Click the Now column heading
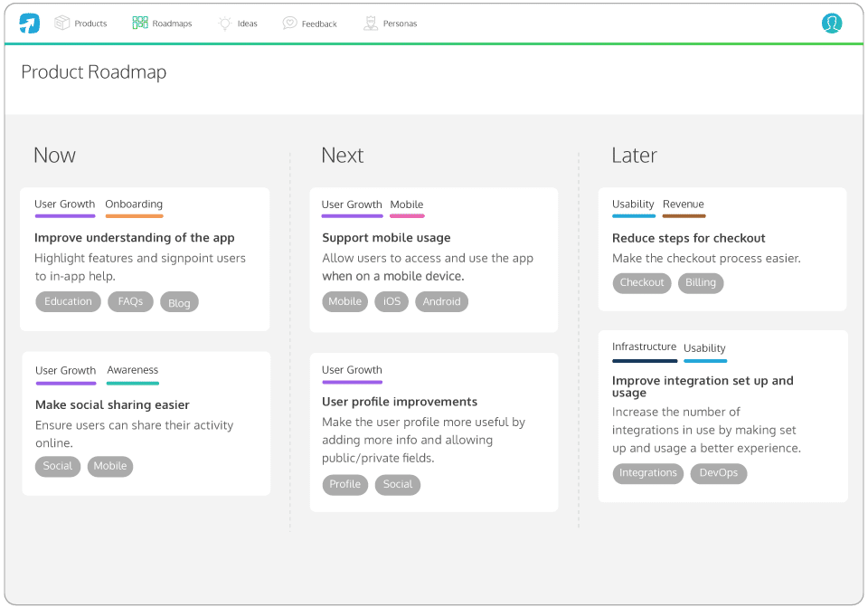 click(x=54, y=155)
